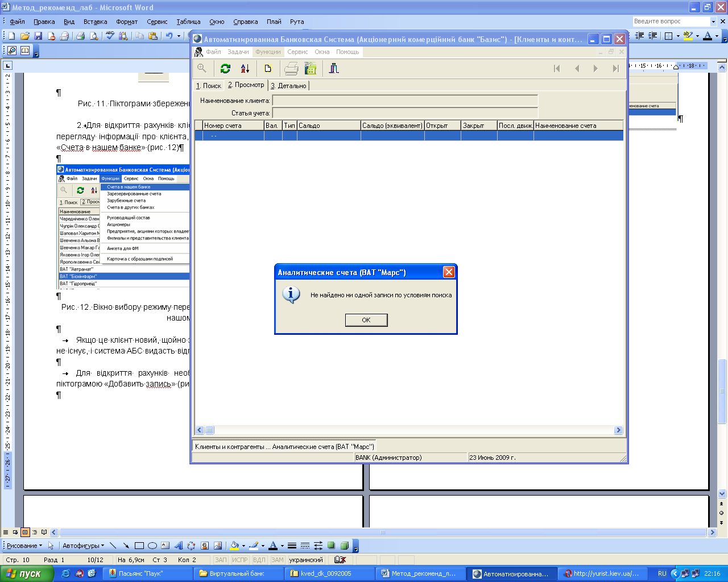
Task: Click Word's Paste clipboard icon
Action: pos(152,36)
